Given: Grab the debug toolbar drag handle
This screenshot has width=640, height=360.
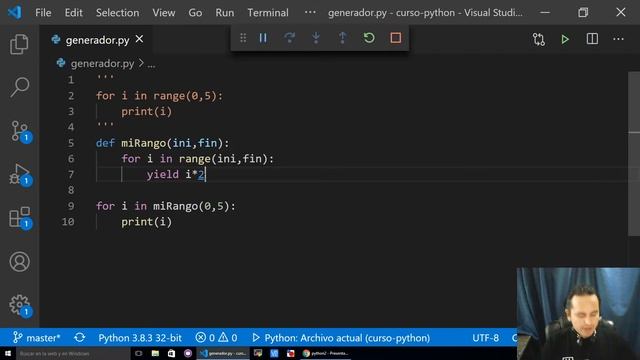Looking at the screenshot, I should click(x=243, y=38).
